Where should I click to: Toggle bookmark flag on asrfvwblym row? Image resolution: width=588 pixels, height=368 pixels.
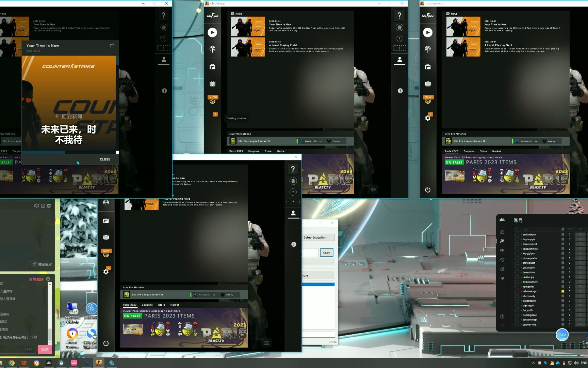click(x=563, y=234)
